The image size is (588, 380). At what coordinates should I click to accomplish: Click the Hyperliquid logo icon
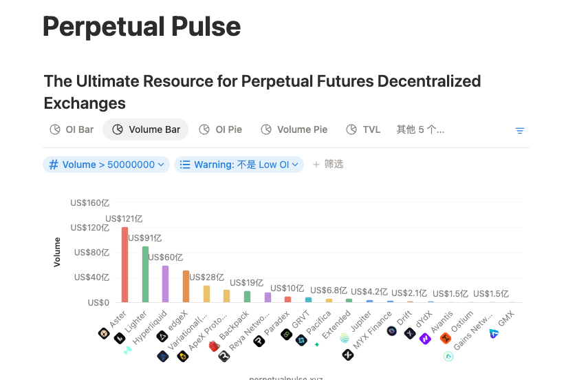click(127, 349)
